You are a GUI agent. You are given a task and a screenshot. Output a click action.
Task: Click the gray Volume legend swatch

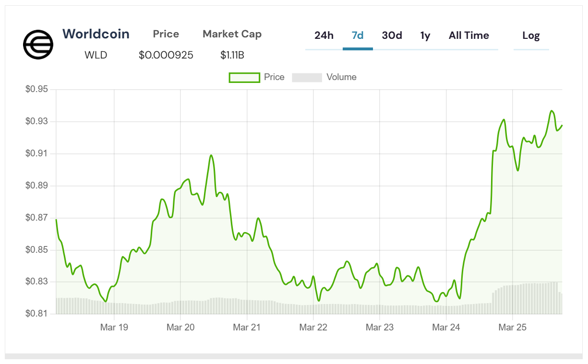(307, 78)
